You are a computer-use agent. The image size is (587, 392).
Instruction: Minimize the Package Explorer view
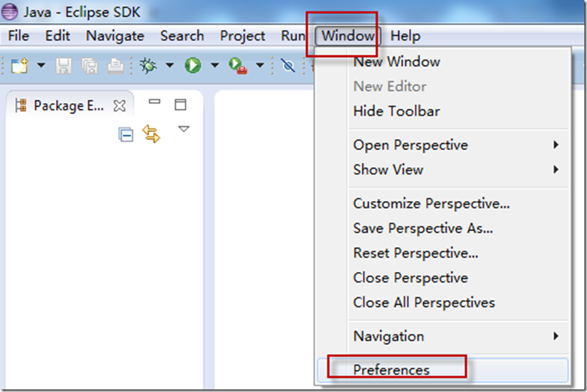click(154, 102)
